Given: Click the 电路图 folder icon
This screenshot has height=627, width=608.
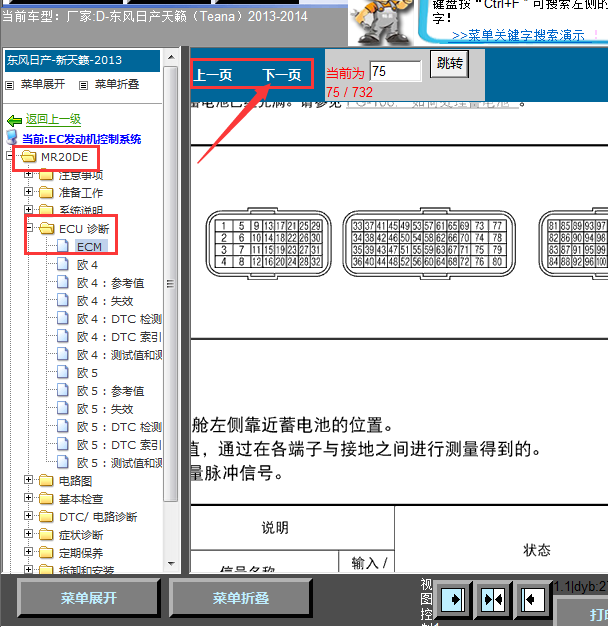Looking at the screenshot, I should pyautogui.click(x=46, y=480).
